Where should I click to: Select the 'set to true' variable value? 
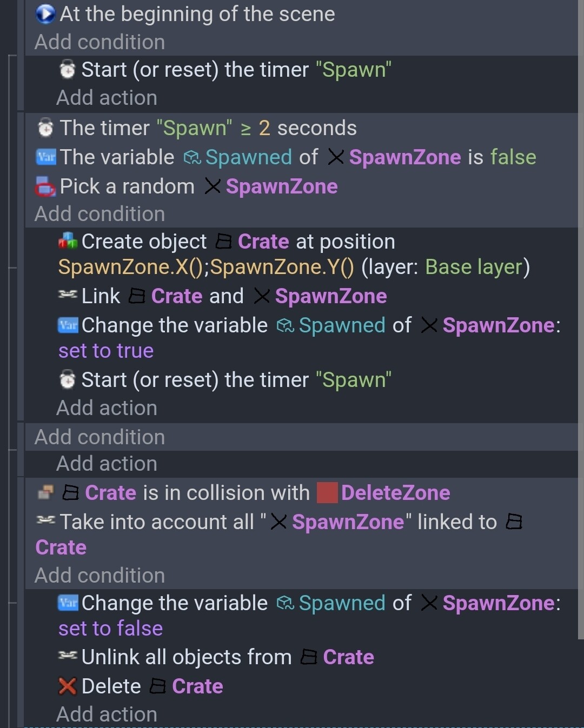click(106, 351)
